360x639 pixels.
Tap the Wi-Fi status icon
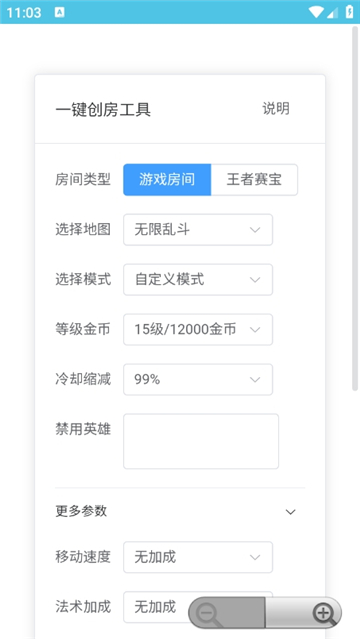pos(316,12)
